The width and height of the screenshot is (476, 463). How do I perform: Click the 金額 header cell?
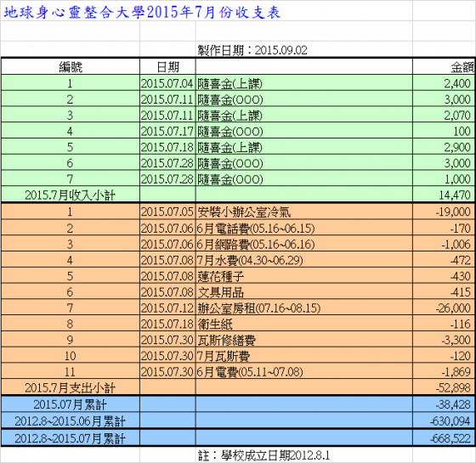click(444, 67)
